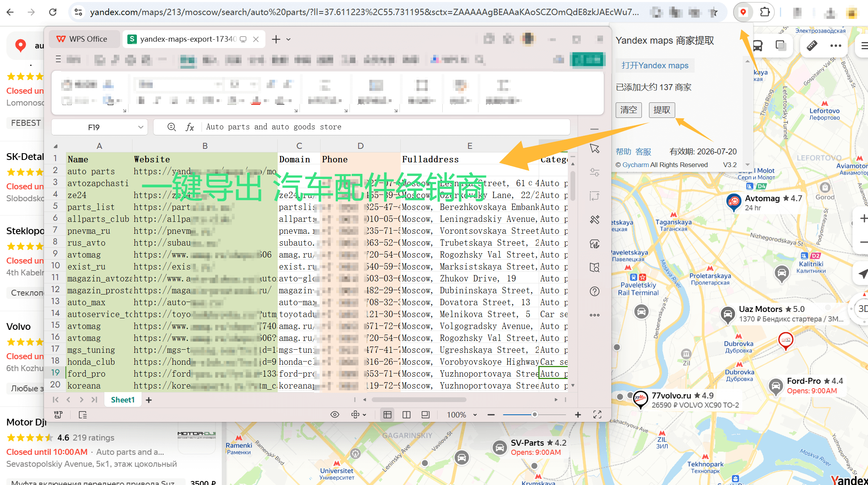Enter fullscreen mode in the spreadsheet
The height and width of the screenshot is (485, 868).
coord(597,415)
